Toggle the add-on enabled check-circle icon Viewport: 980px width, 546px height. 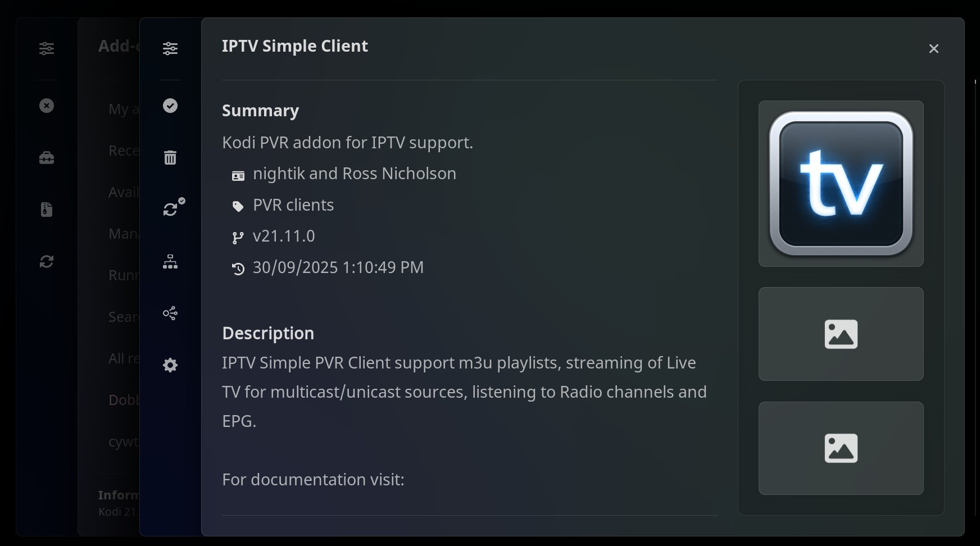click(x=170, y=106)
